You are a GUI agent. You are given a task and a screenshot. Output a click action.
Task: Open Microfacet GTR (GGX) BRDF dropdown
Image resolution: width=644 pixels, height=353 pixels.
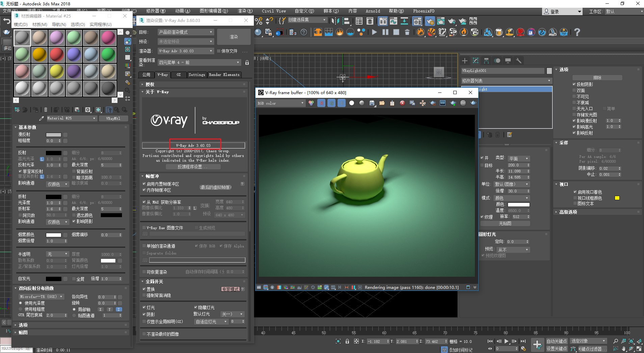[41, 297]
